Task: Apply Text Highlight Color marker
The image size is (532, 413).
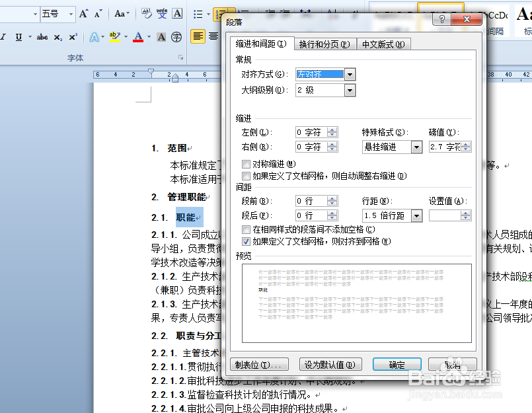Action: [115, 36]
